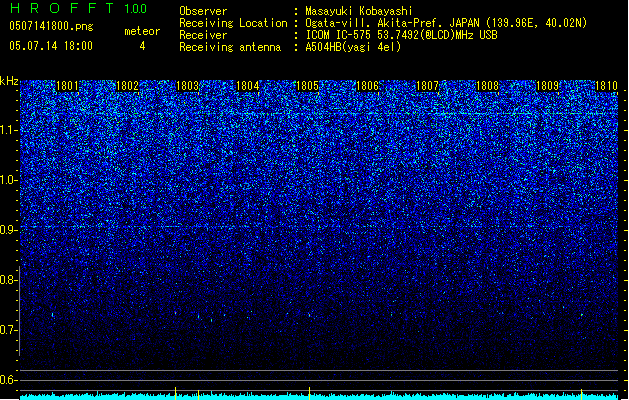Select the Ogata-vill. Akita-Pref. JAPAN location text
Image resolution: width=629 pixels, height=400 pixels.
pyautogui.click(x=446, y=23)
